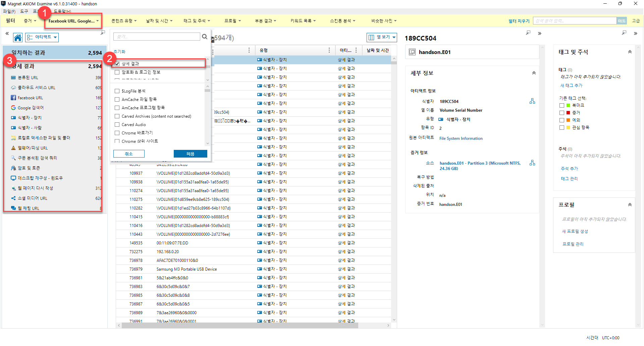Open the 아티팩트 view dropdown

(x=42, y=37)
